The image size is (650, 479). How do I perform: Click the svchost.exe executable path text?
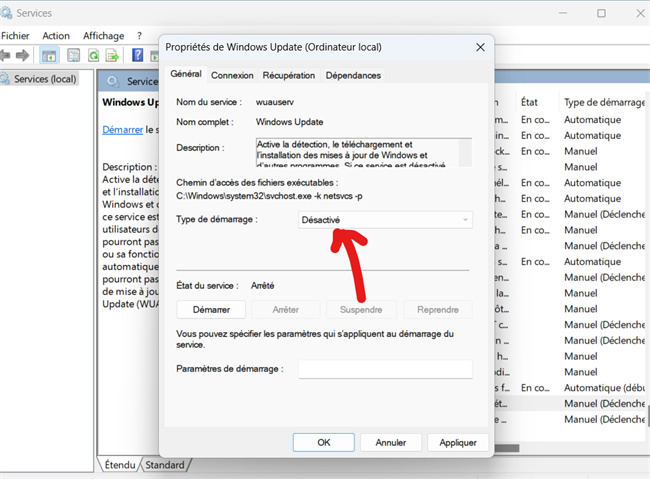point(269,196)
